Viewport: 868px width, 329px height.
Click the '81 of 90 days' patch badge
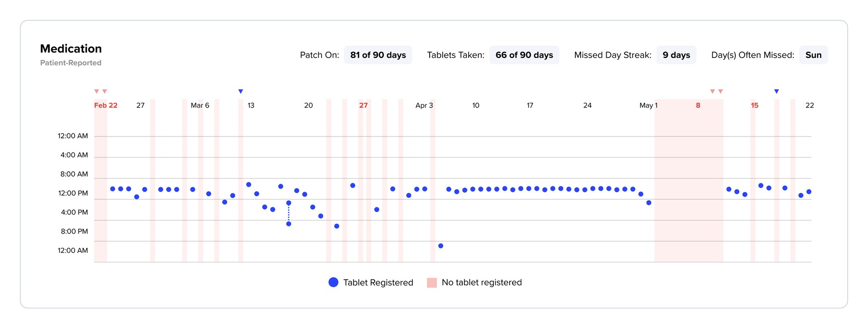coord(378,55)
